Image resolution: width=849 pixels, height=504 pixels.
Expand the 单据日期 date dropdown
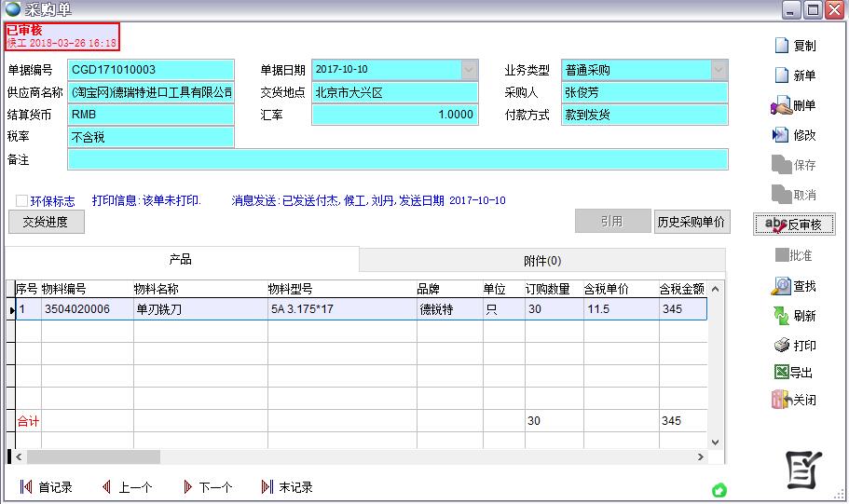click(469, 70)
